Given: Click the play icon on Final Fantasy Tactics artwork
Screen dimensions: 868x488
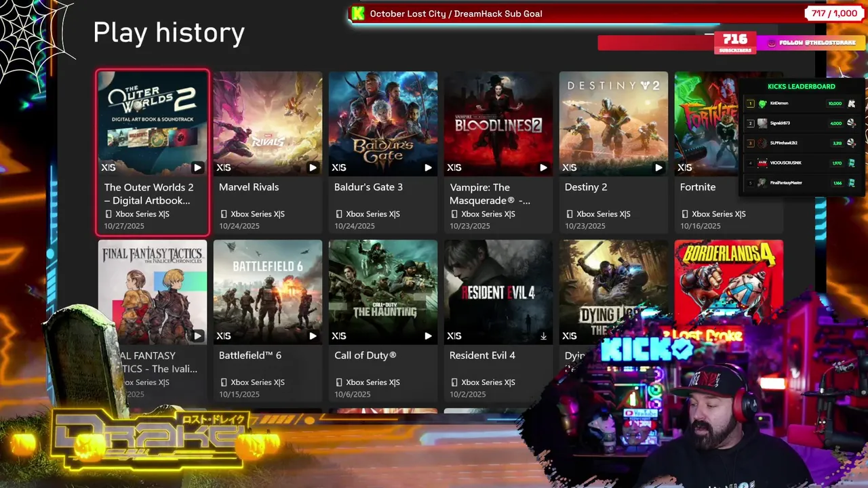Looking at the screenshot, I should [x=197, y=335].
